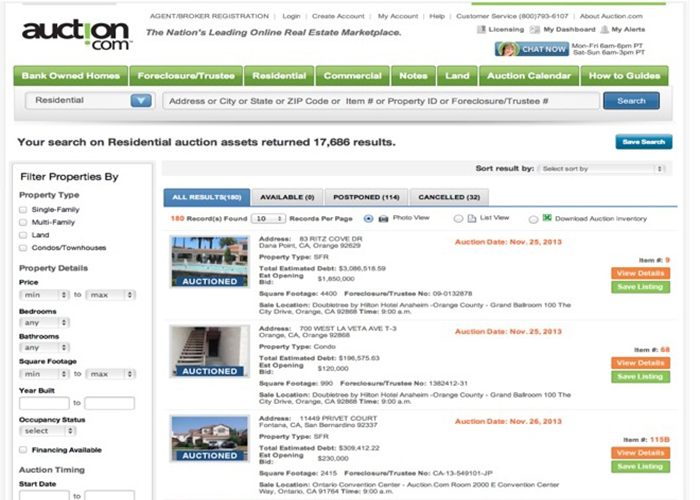700x500 pixels.
Task: Open the Notes nav tab
Action: click(x=413, y=76)
